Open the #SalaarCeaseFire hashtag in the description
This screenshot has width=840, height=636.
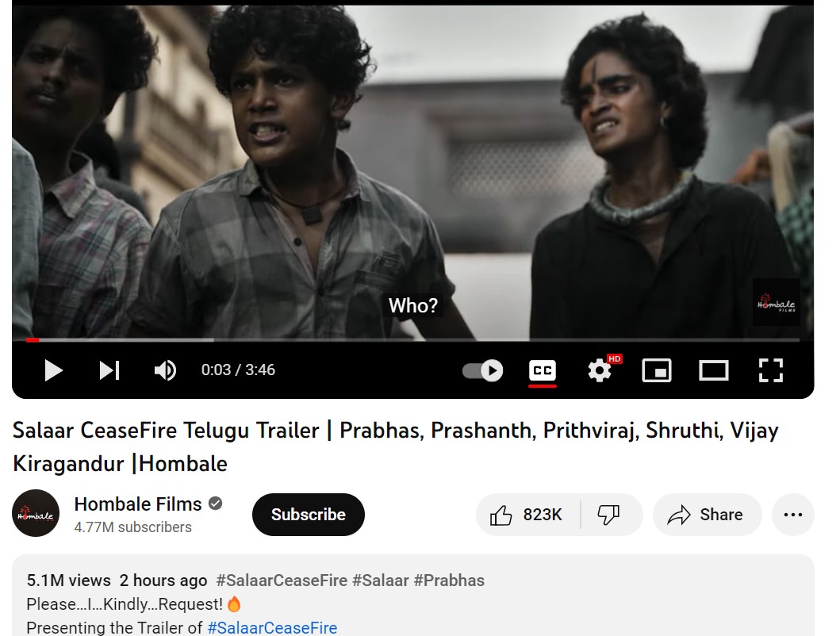(272, 627)
